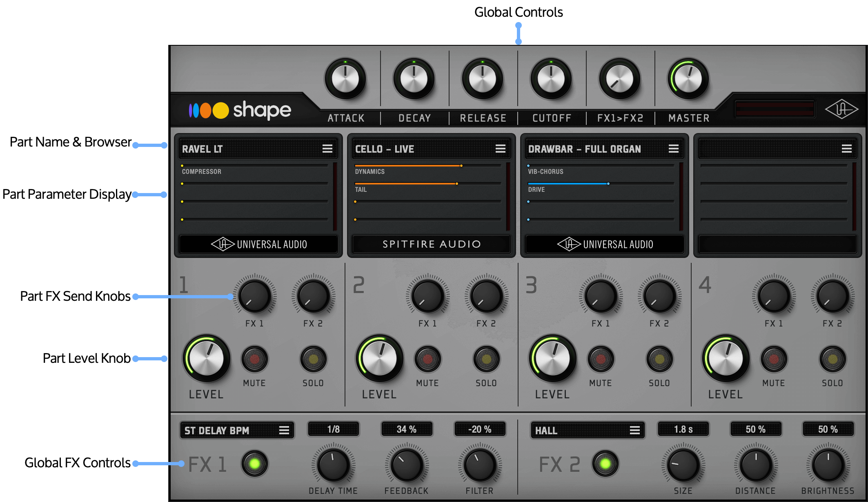868x502 pixels.
Task: Open the CELLO – LIVE layer menu icon
Action: [500, 149]
